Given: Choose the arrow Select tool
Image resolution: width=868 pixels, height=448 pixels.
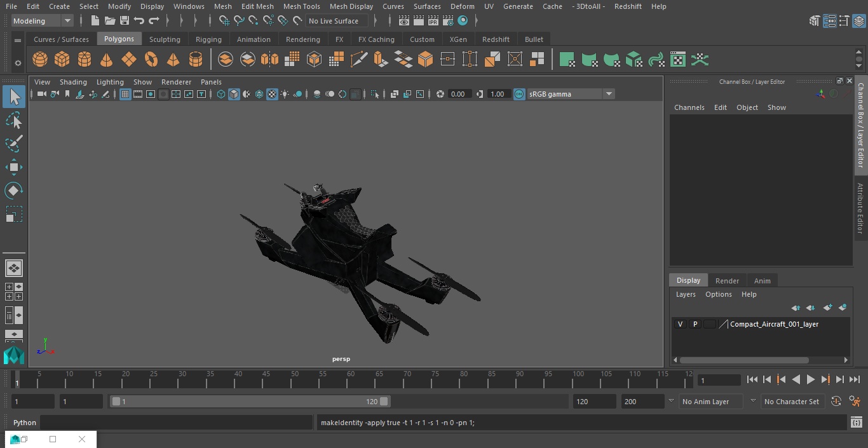Looking at the screenshot, I should tap(14, 97).
